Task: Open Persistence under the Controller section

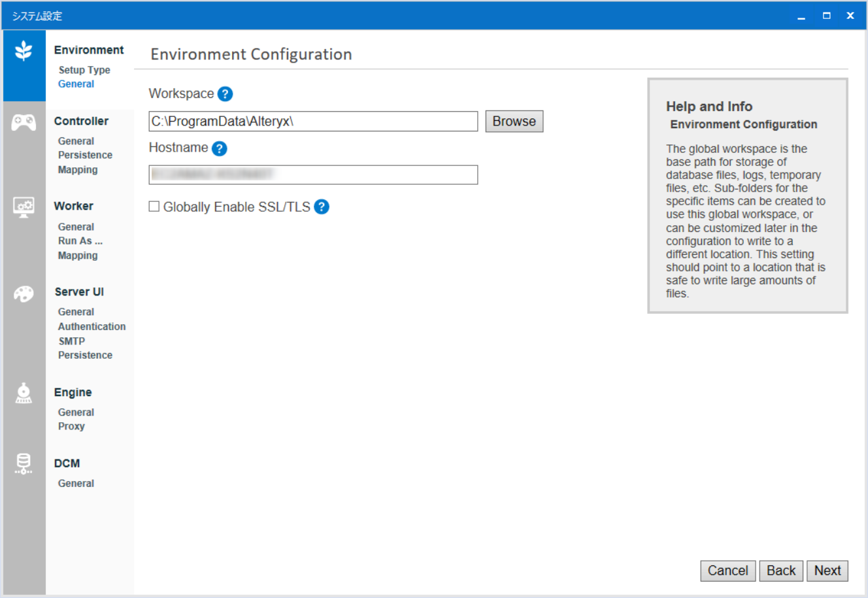Action: click(x=85, y=155)
